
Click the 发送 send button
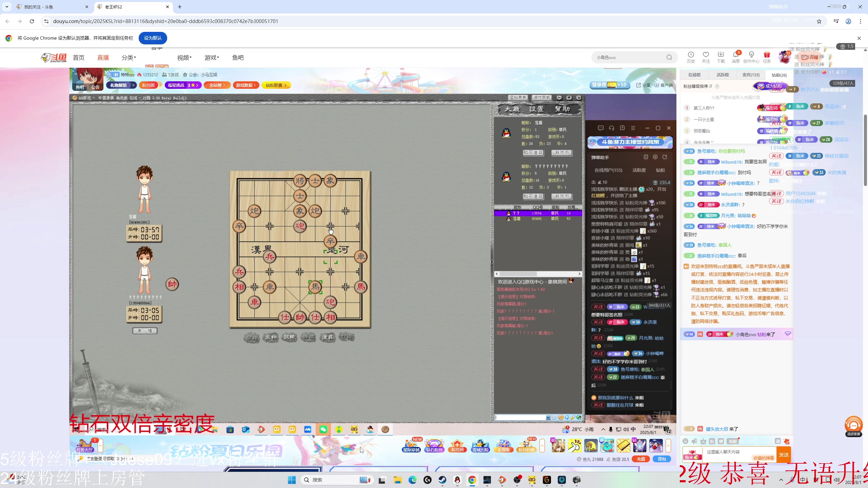click(784, 454)
